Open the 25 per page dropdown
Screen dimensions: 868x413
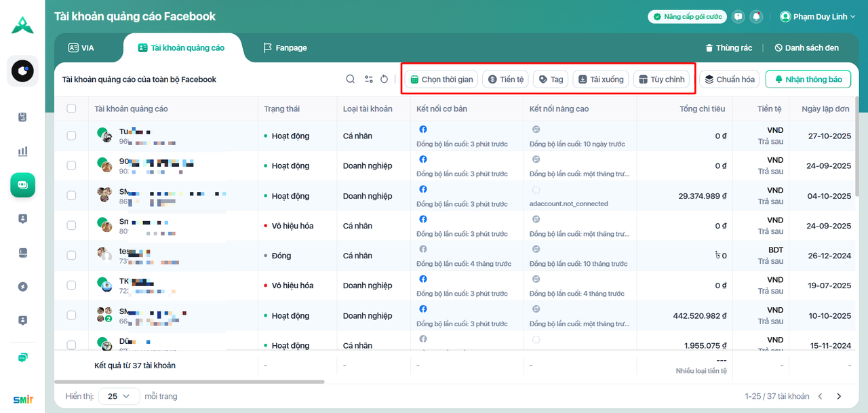pos(119,396)
